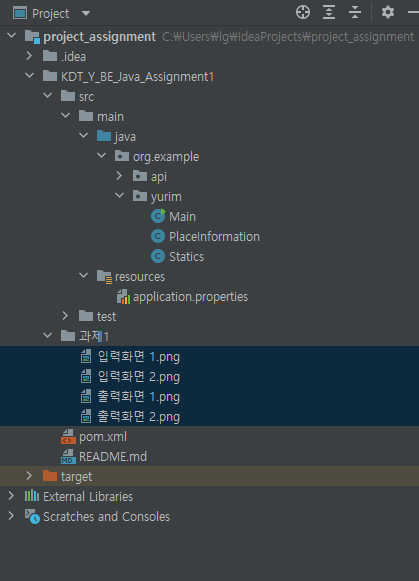
Task: Collapse the project_assignment root node
Action: [x=11, y=36]
